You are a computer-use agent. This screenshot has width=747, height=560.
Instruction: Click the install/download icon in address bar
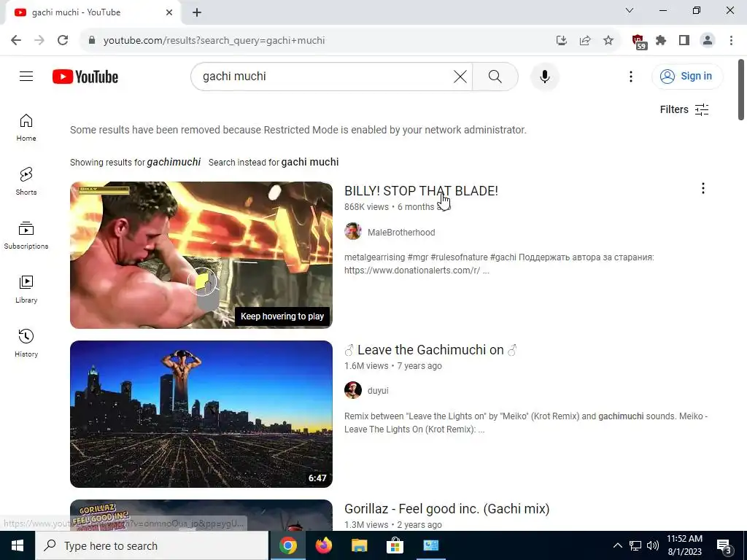(x=562, y=41)
